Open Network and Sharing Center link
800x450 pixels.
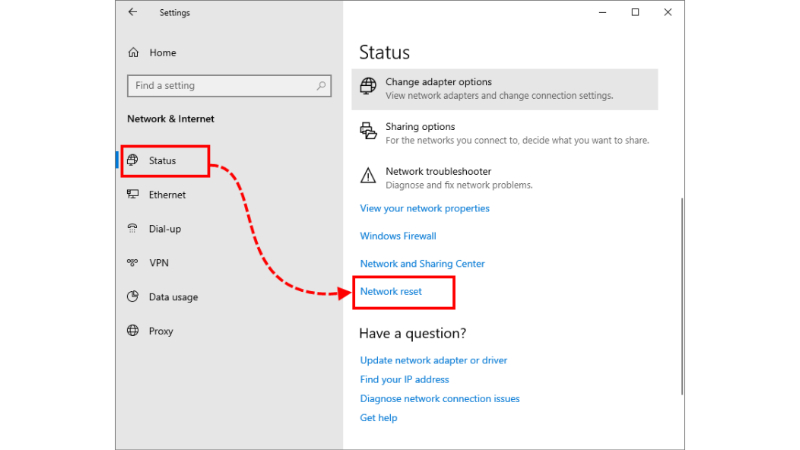(422, 264)
